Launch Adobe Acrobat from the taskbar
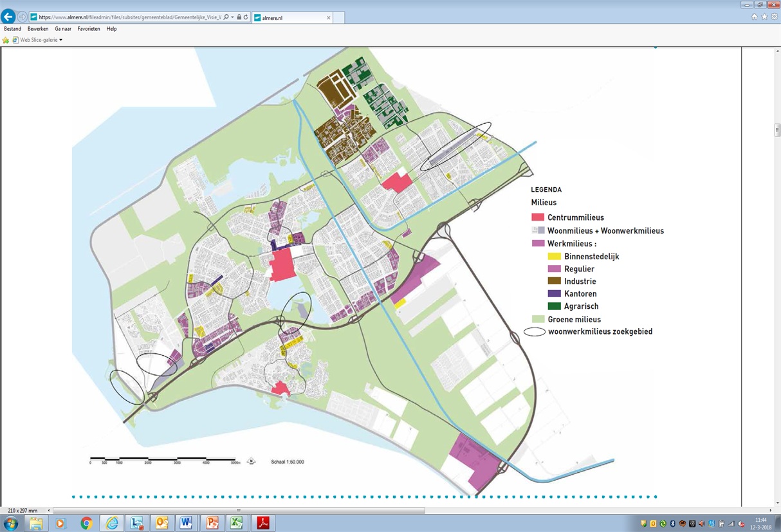The width and height of the screenshot is (781, 532). coord(262,523)
